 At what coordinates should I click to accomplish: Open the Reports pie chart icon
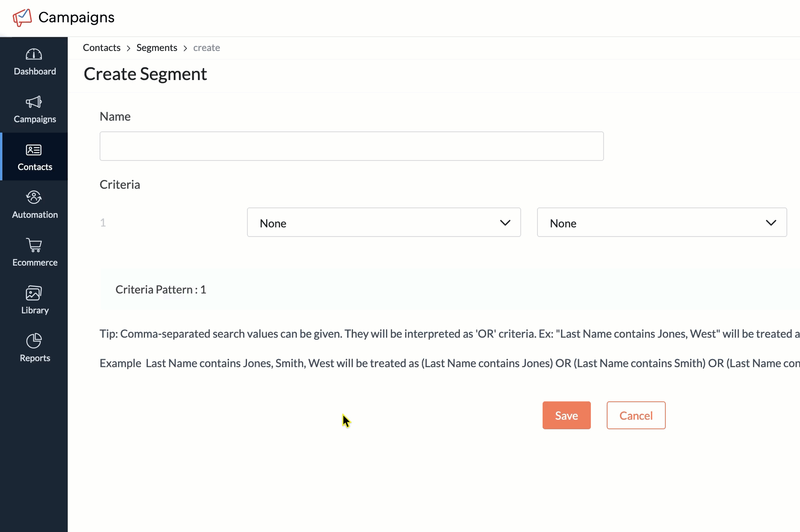click(34, 341)
